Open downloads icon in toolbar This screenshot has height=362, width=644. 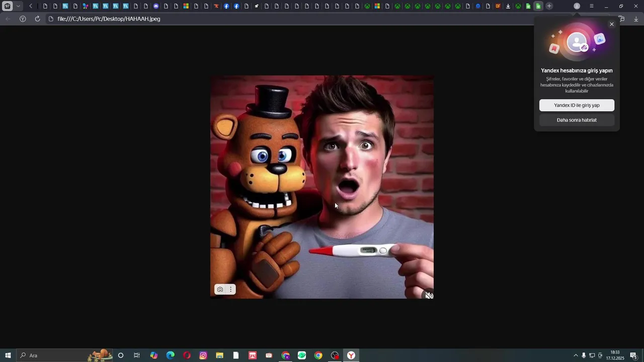pyautogui.click(x=636, y=19)
